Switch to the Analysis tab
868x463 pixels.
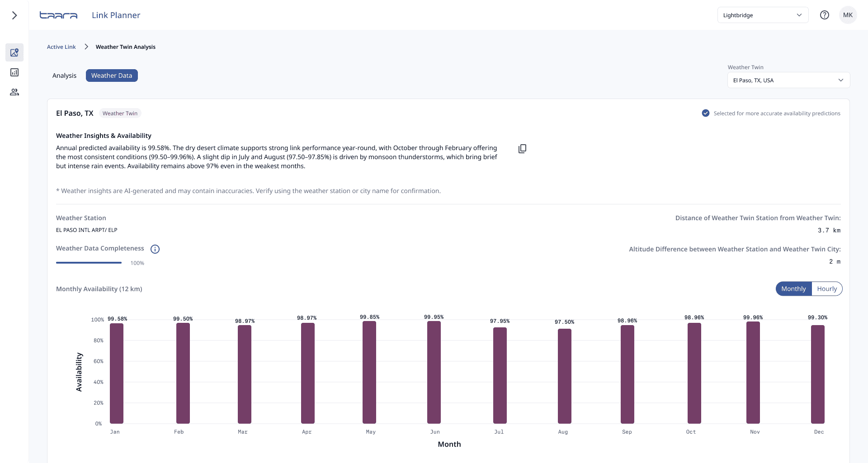pos(64,76)
